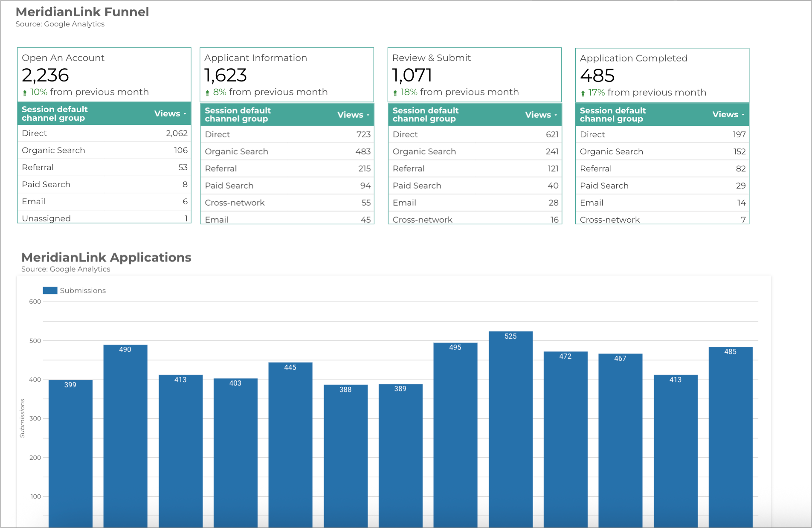Click the Organic Search row showing 106
Screen dimensions: 812x528
pos(104,151)
